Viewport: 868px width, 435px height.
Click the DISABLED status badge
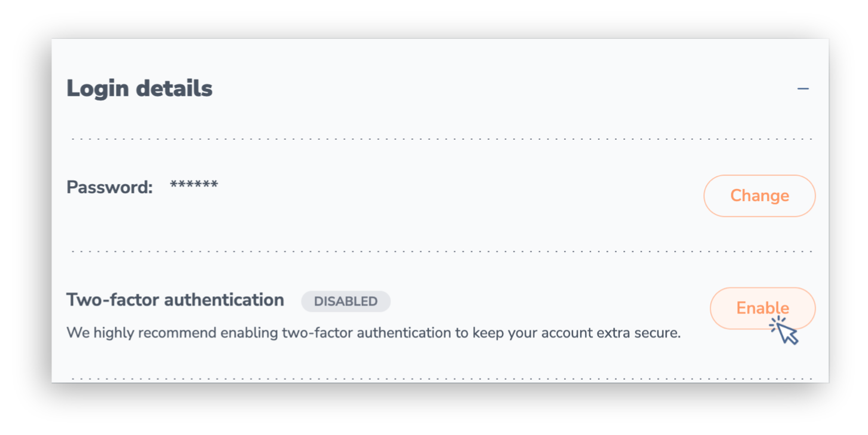tap(346, 301)
